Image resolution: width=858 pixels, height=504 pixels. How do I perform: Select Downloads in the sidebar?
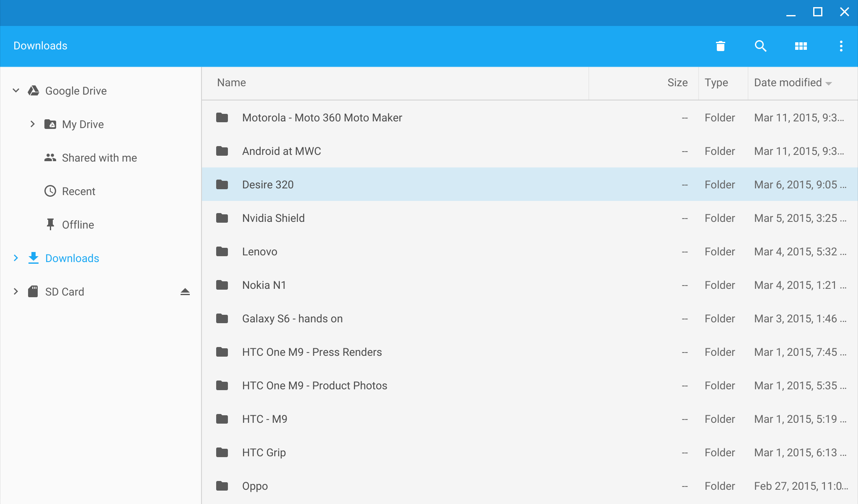pyautogui.click(x=72, y=258)
